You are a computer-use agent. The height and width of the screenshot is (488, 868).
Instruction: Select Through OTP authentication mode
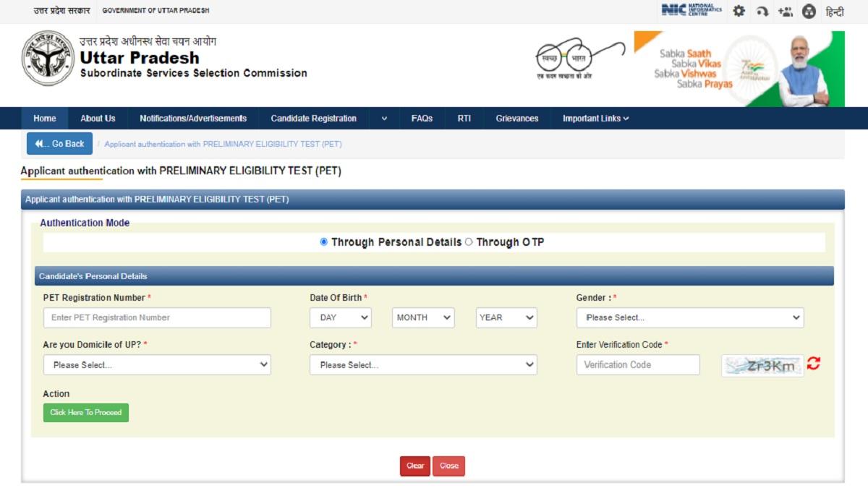469,242
